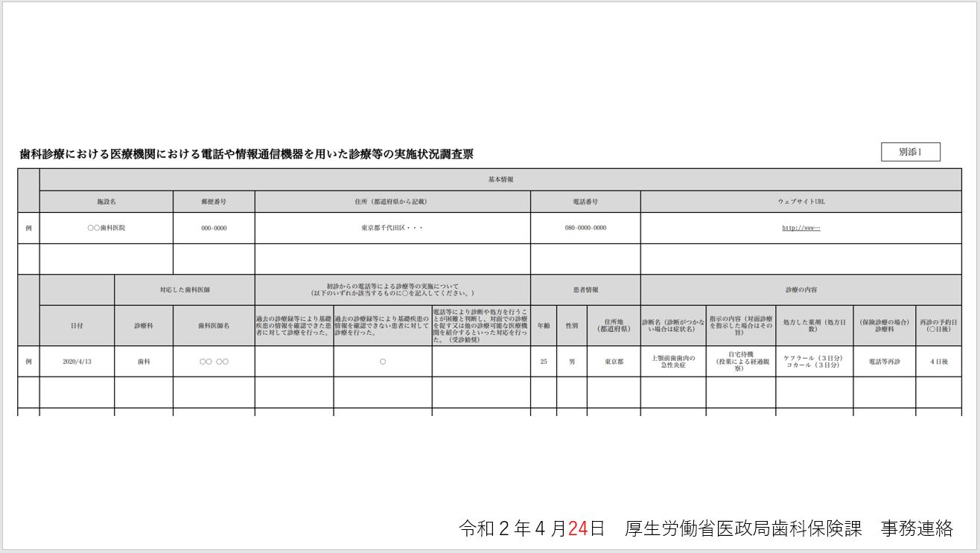Select the 施設名 column header
980x553 pixels.
coord(106,202)
